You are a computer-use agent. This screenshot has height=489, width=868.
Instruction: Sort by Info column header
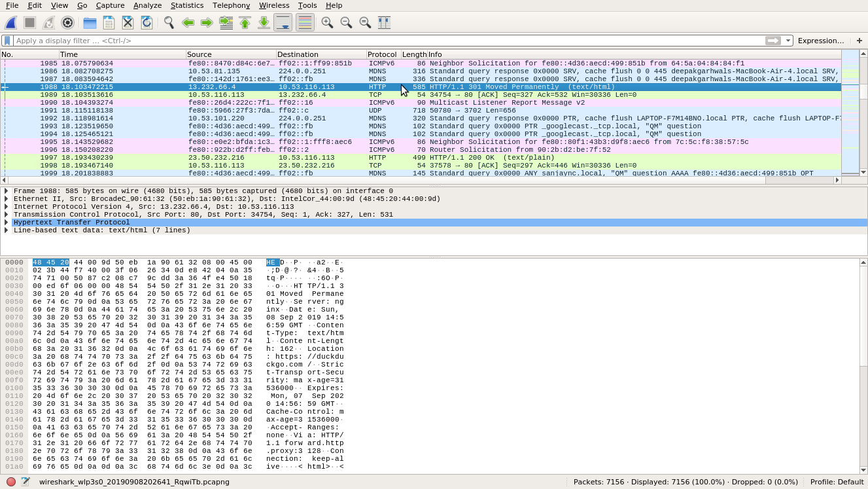point(634,54)
